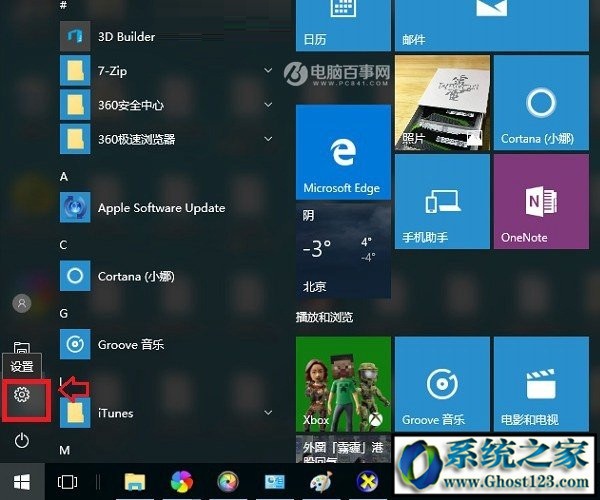Click the # section header
The height and width of the screenshot is (500, 600).
tap(64, 5)
